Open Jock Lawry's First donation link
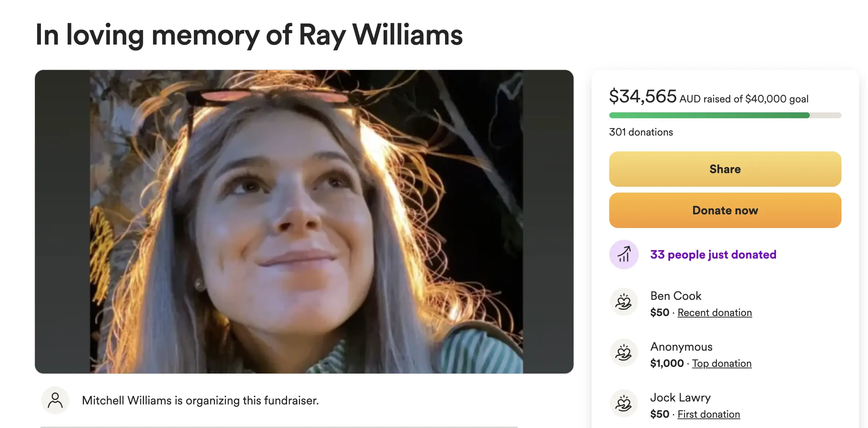Screen dimensions: 868x428 [x=708, y=414]
